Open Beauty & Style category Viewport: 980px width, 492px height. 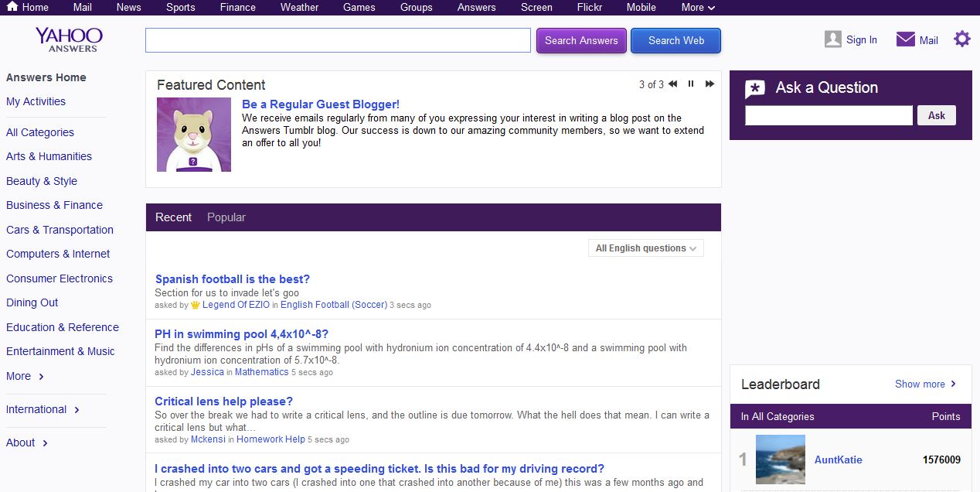42,181
